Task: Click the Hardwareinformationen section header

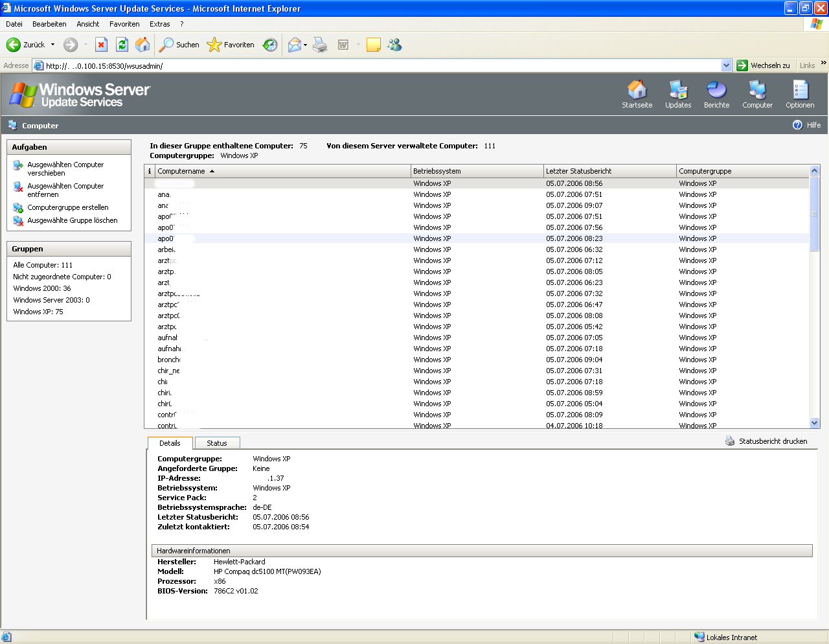Action: click(x=482, y=551)
